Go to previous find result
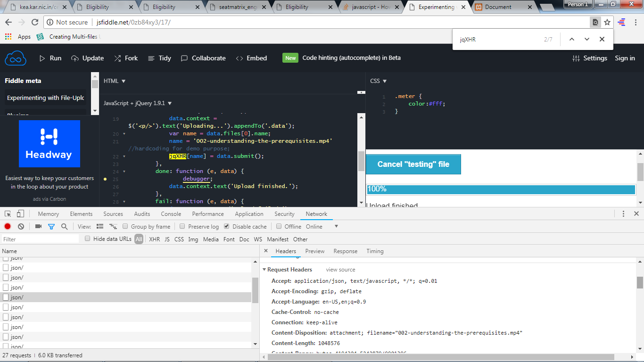The height and width of the screenshot is (362, 644). click(x=572, y=39)
